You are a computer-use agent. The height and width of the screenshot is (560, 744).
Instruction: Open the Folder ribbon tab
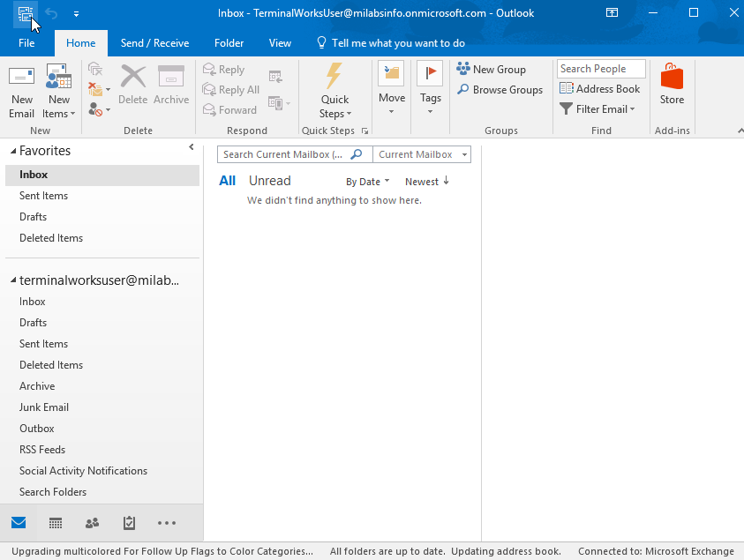229,43
